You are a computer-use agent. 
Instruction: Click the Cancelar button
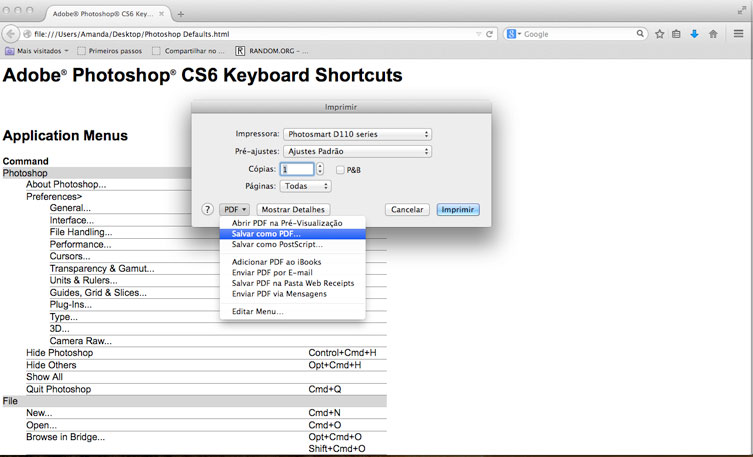point(408,210)
